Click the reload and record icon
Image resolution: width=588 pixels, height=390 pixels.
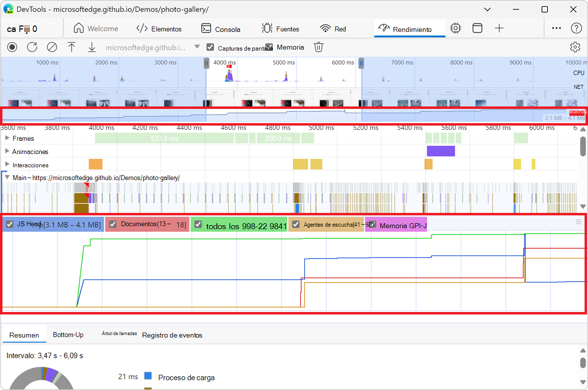(32, 47)
